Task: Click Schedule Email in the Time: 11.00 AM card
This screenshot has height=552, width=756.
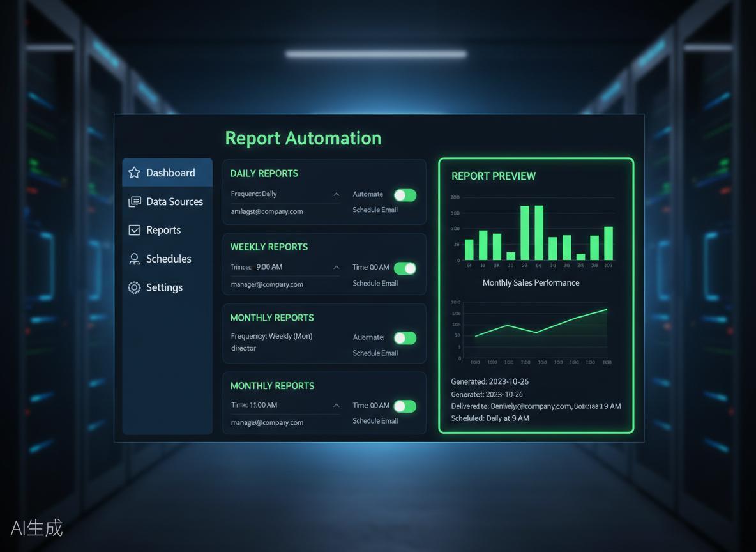Action: [x=375, y=421]
